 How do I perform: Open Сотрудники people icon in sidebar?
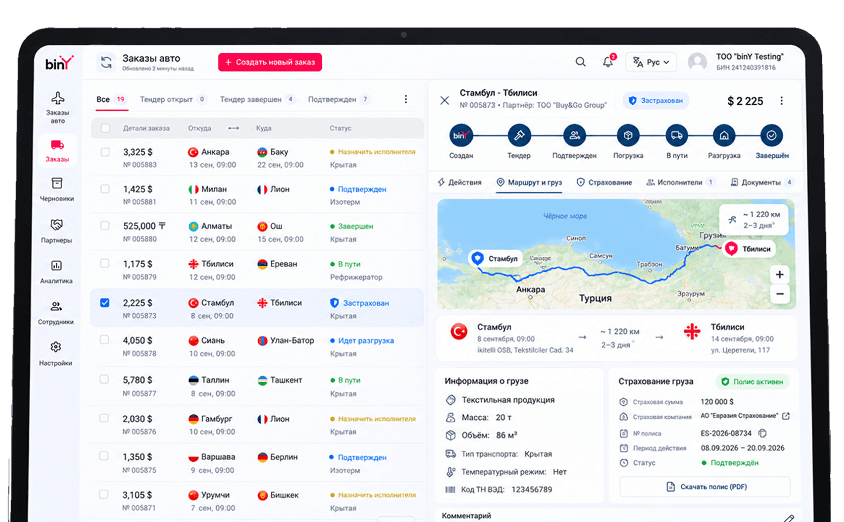(x=56, y=306)
